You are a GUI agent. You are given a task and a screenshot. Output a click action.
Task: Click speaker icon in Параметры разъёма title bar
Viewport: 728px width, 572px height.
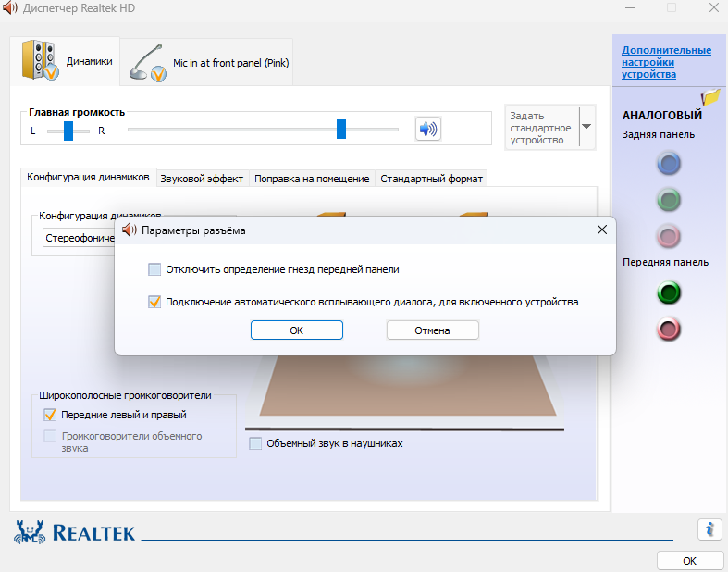click(x=130, y=230)
